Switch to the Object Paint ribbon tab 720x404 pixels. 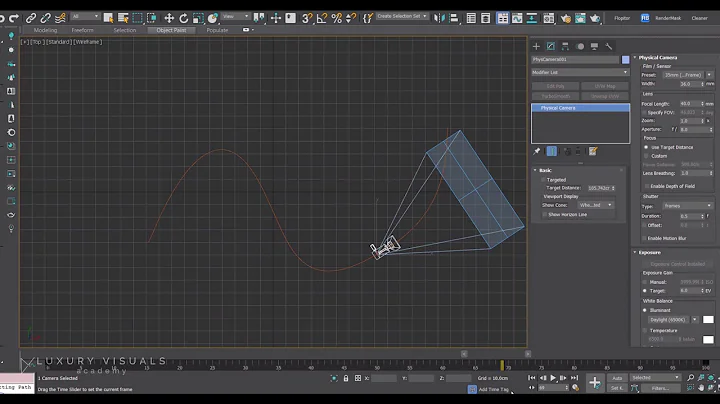[171, 30]
